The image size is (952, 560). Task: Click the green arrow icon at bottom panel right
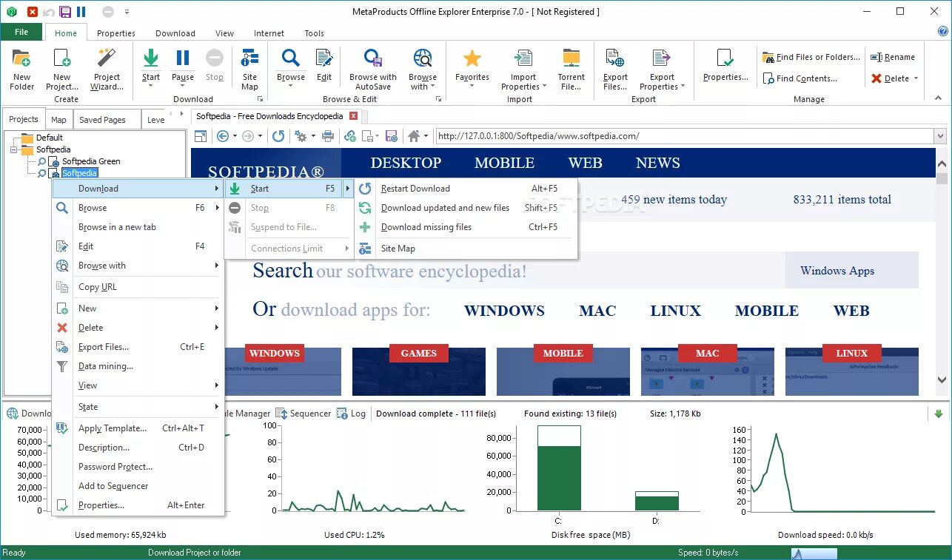coord(939,414)
